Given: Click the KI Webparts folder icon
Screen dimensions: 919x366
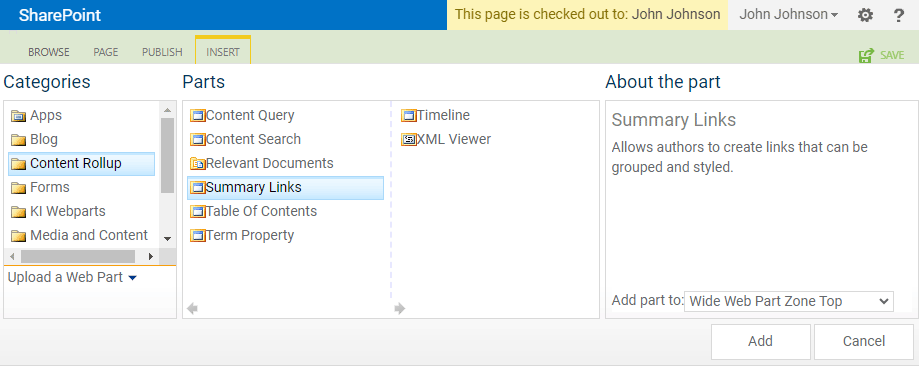Looking at the screenshot, I should 19,212.
